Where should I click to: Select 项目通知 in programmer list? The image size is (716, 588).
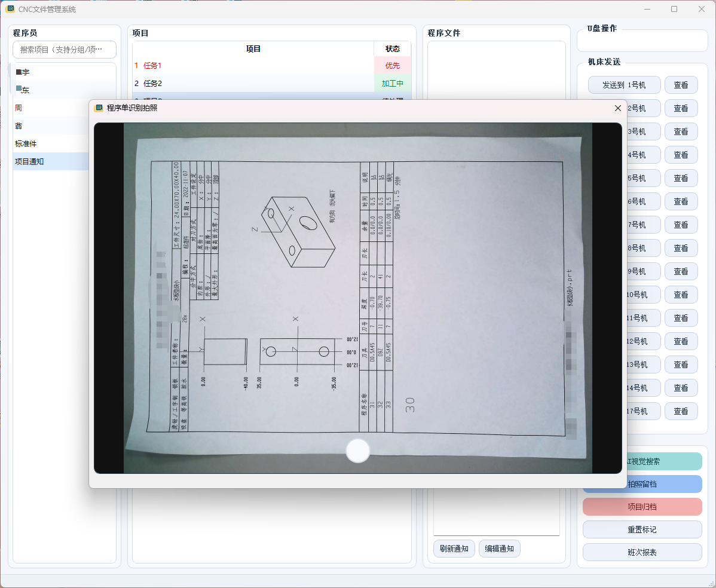51,161
